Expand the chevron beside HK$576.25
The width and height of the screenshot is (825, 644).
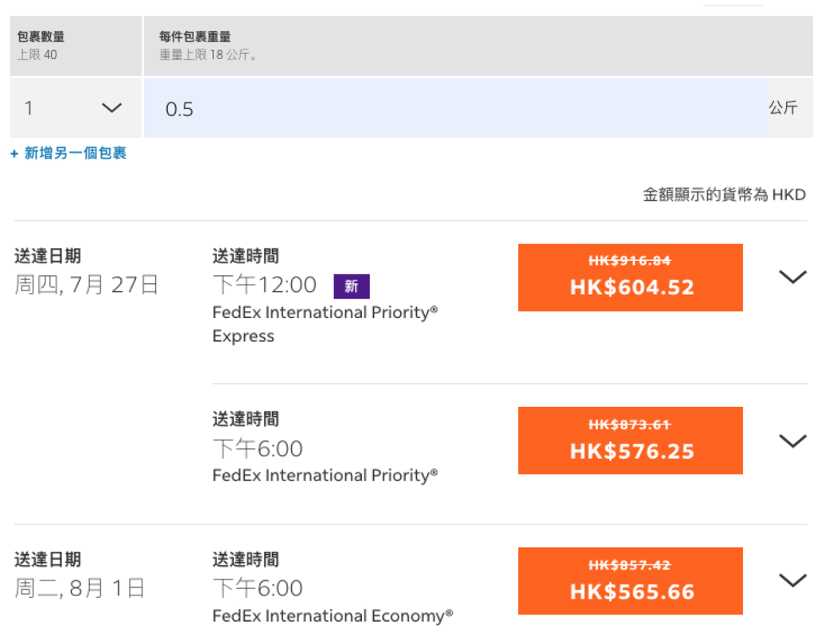click(x=792, y=440)
